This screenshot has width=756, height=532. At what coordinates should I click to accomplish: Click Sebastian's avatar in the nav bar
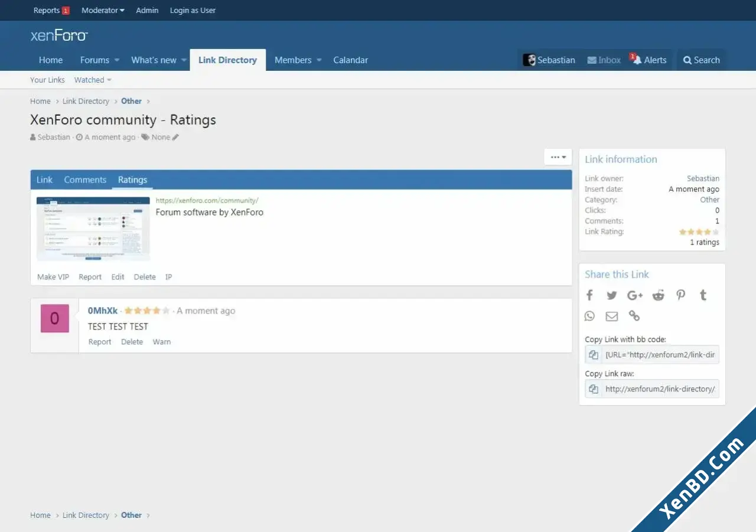point(529,60)
